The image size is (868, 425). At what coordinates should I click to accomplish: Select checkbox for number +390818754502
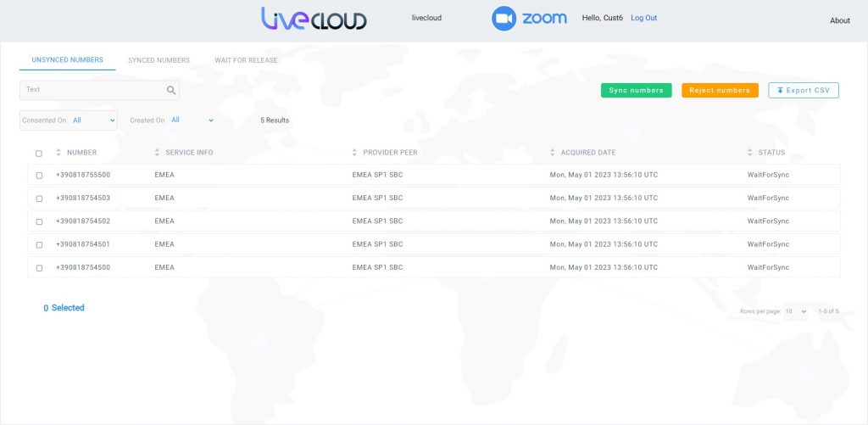(39, 221)
